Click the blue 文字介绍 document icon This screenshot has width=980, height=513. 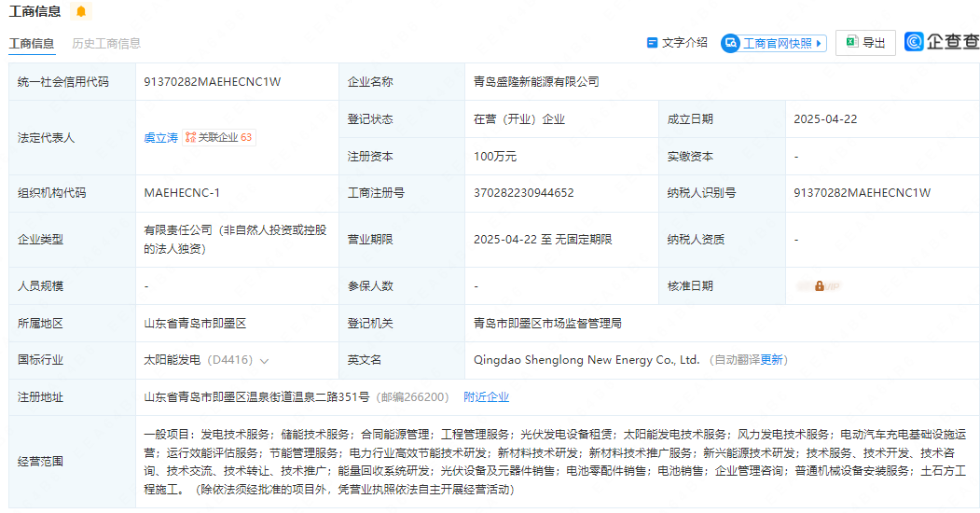click(x=652, y=43)
